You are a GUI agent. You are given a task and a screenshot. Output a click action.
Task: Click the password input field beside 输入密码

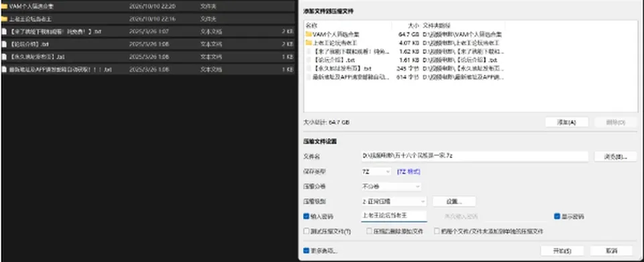[394, 216]
